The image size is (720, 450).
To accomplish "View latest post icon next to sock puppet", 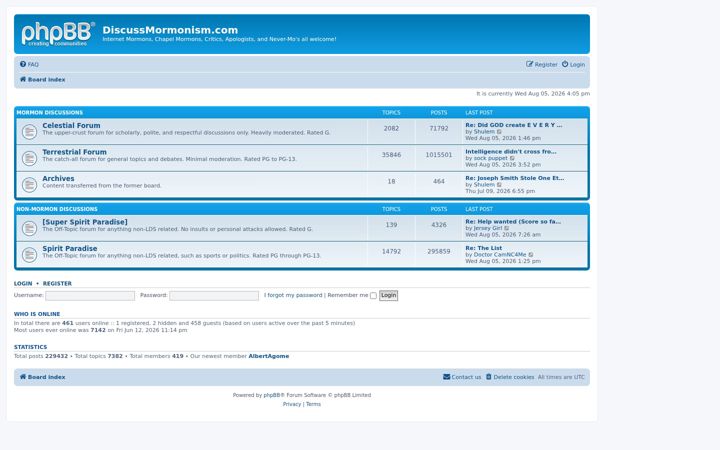I will pyautogui.click(x=512, y=158).
